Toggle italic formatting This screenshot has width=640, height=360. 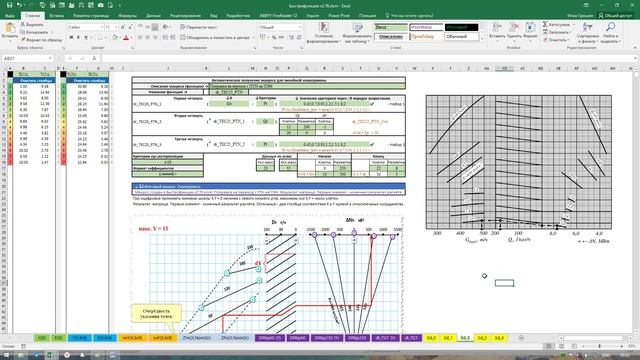(78, 38)
